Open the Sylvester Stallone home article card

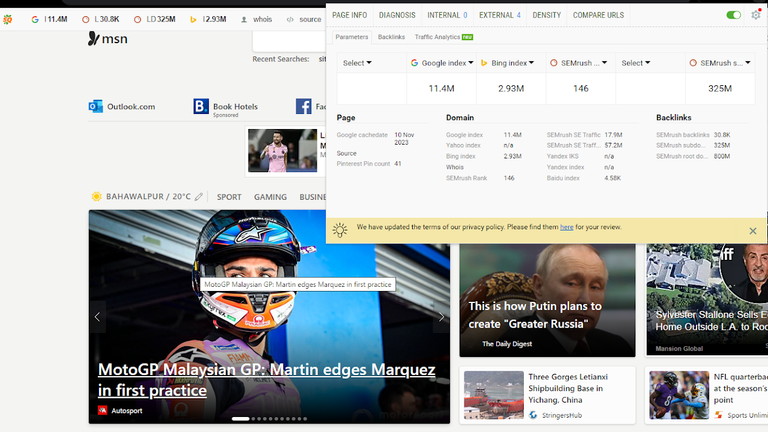[x=707, y=299]
